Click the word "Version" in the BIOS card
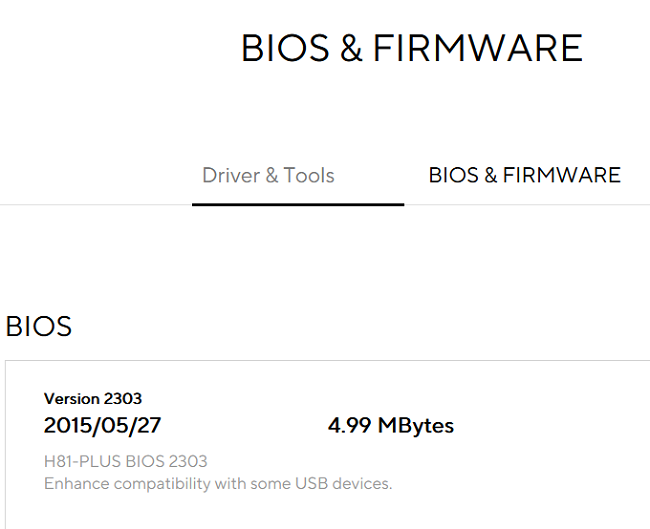Screen dimensions: 650x529 72,399
